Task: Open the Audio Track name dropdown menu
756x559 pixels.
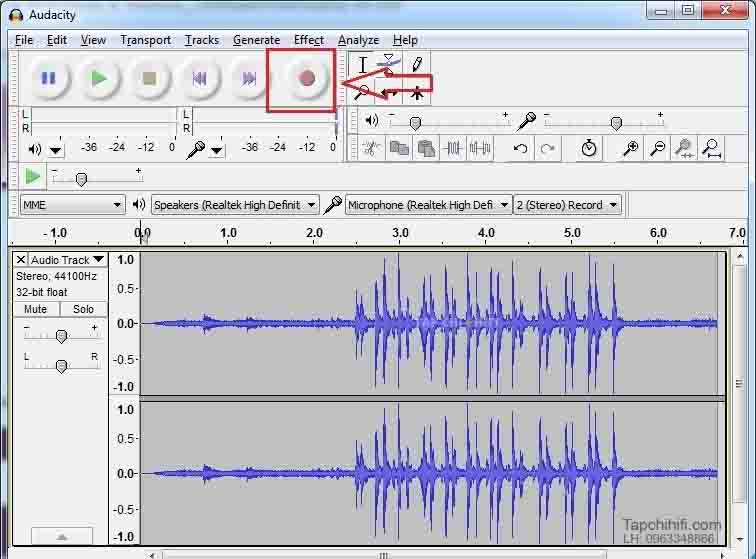Action: click(x=68, y=260)
